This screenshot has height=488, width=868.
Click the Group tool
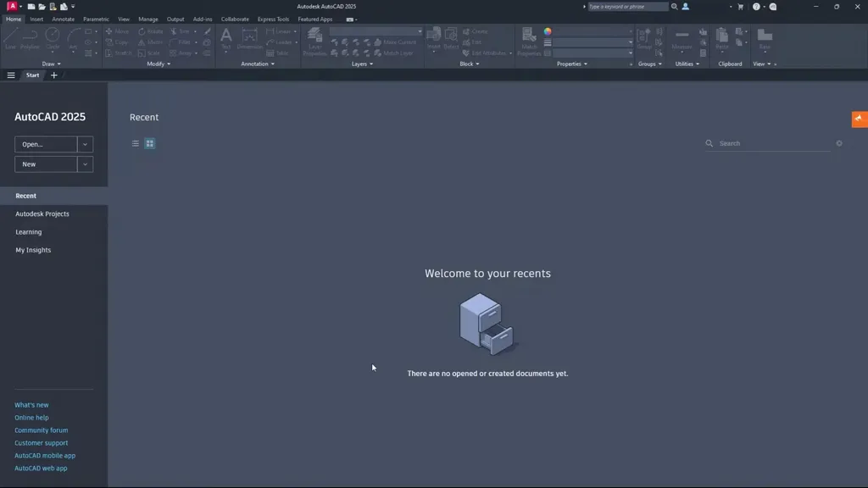[x=644, y=39]
